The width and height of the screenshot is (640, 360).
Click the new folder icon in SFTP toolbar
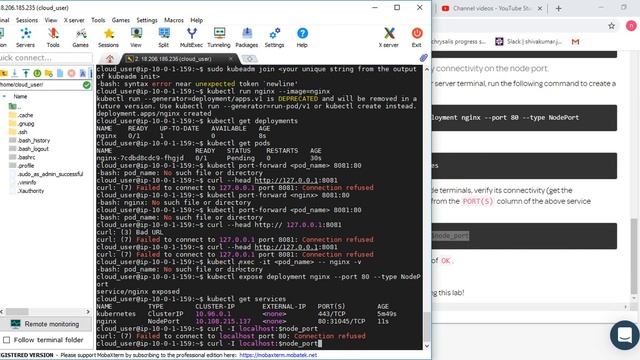(x=49, y=73)
